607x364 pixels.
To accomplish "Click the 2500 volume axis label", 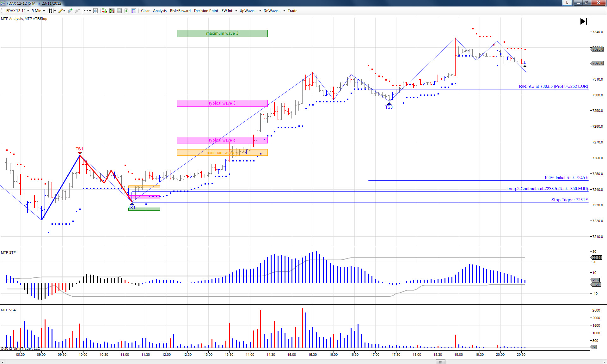I will coord(596,310).
